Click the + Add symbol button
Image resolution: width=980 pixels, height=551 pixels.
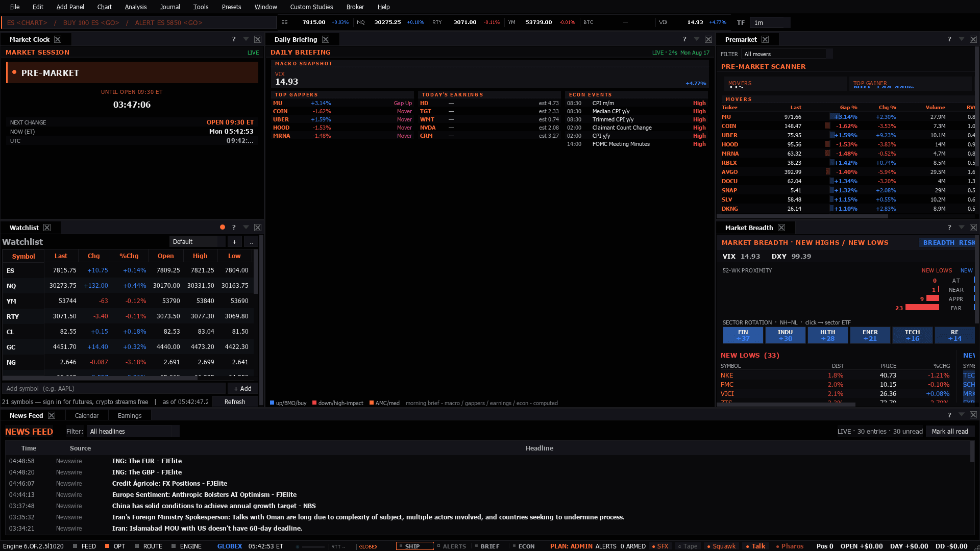coord(242,389)
